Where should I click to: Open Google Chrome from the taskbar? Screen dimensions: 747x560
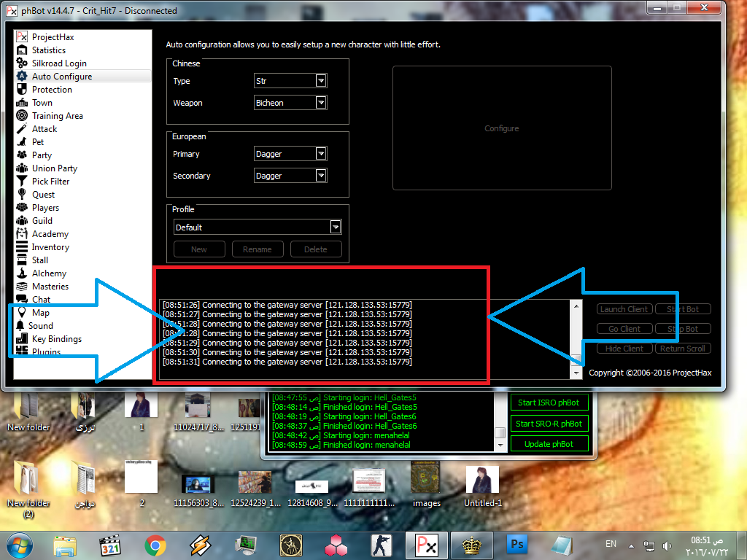155,545
